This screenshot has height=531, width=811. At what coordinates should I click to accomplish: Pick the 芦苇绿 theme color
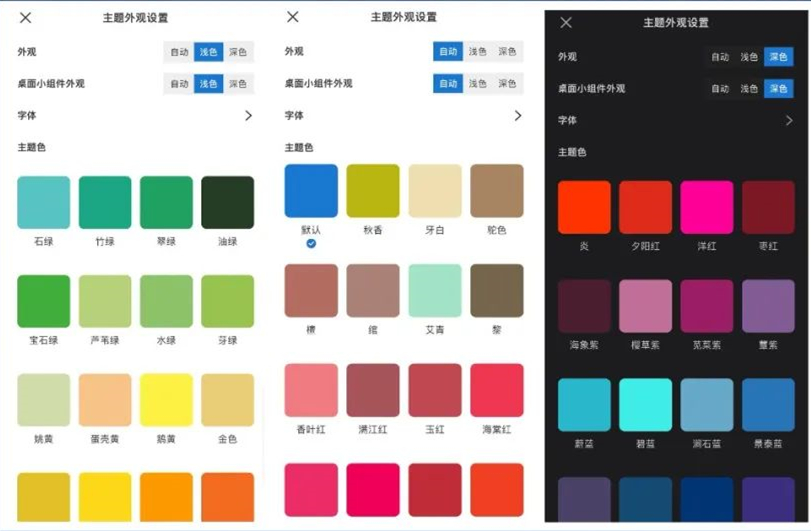[105, 301]
